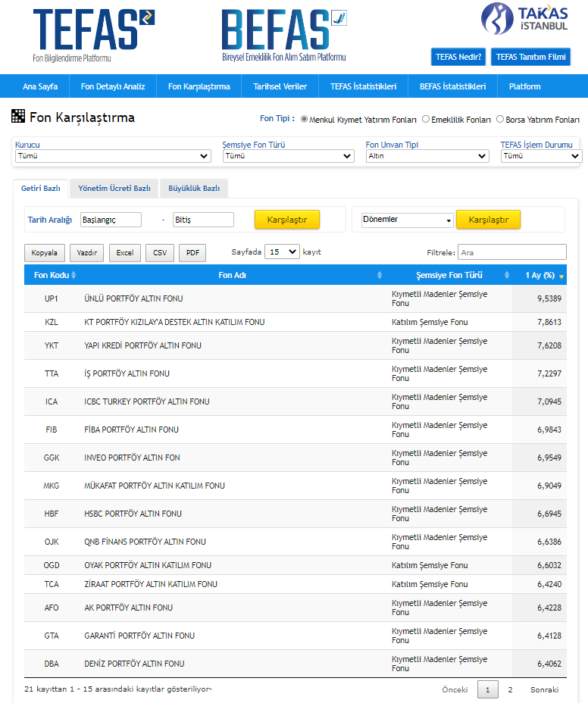Click the Kopyala button
Screen dimensions: 588x703
point(45,253)
